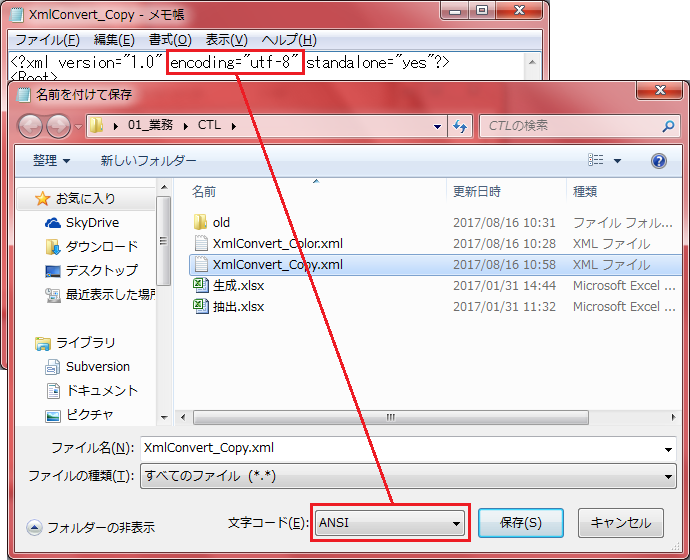Screen dimensions: 690x560
Task: Click the CTLの検索 search box
Action: pos(579,126)
